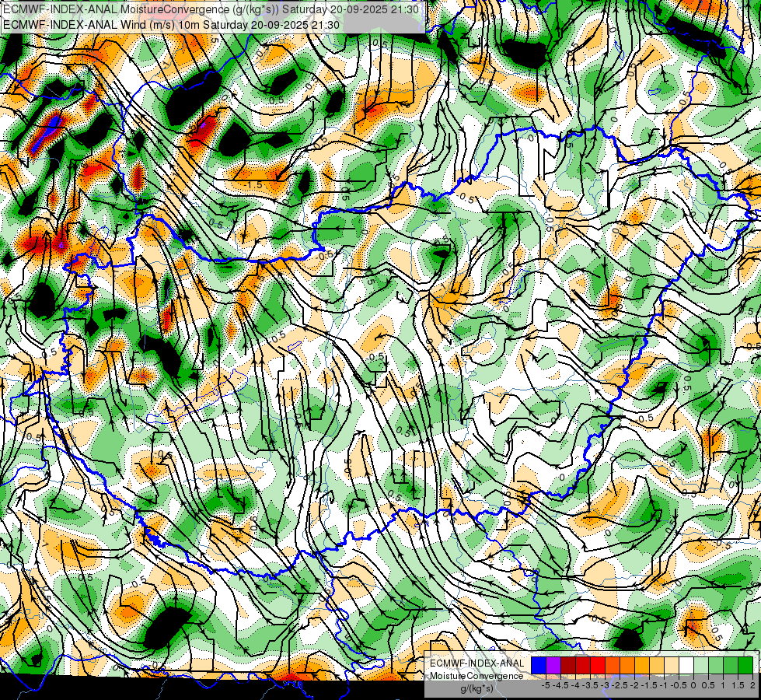Choose the legend swatch between -1.5 and -1
The width and height of the screenshot is (761, 700).
coord(657,666)
